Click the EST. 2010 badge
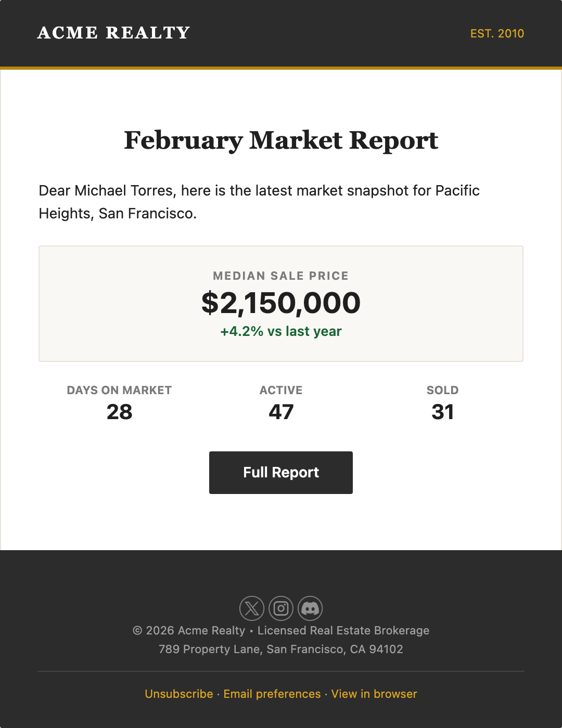This screenshot has width=562, height=728. (497, 33)
